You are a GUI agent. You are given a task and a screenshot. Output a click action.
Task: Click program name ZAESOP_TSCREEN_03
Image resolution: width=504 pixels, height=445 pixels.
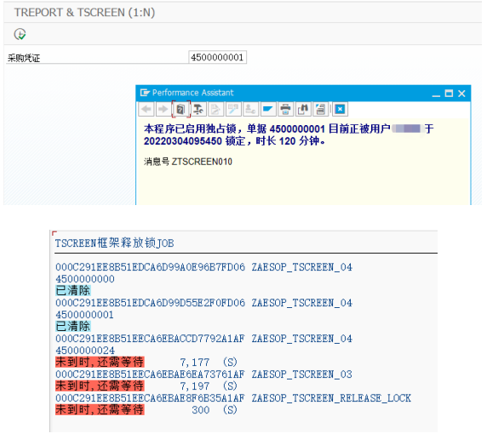302,374
